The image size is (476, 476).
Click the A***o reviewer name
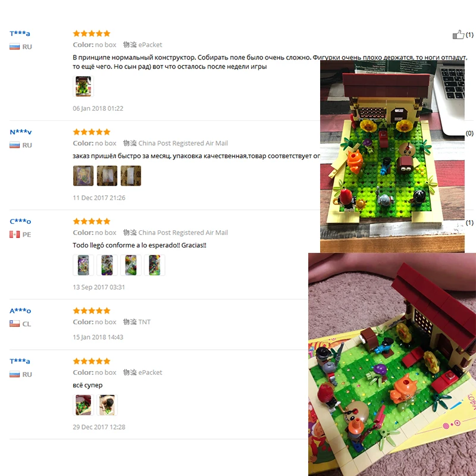click(20, 311)
